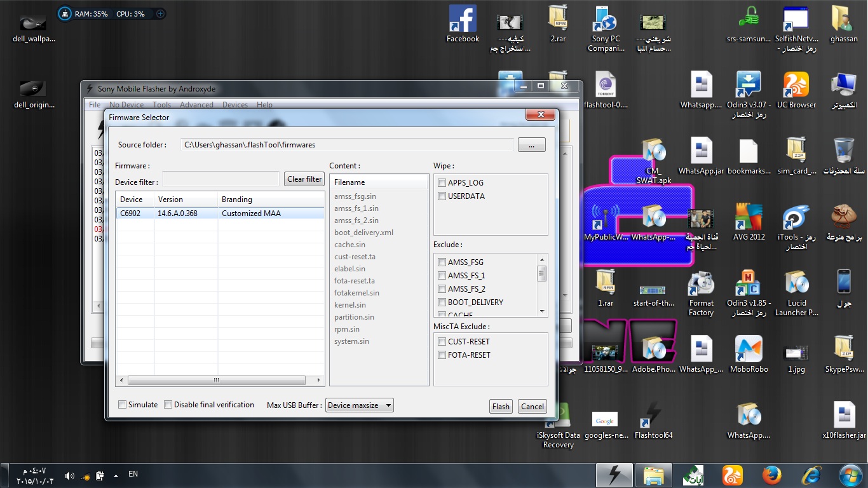
Task: Select the C6902 firmware row
Action: [220, 213]
